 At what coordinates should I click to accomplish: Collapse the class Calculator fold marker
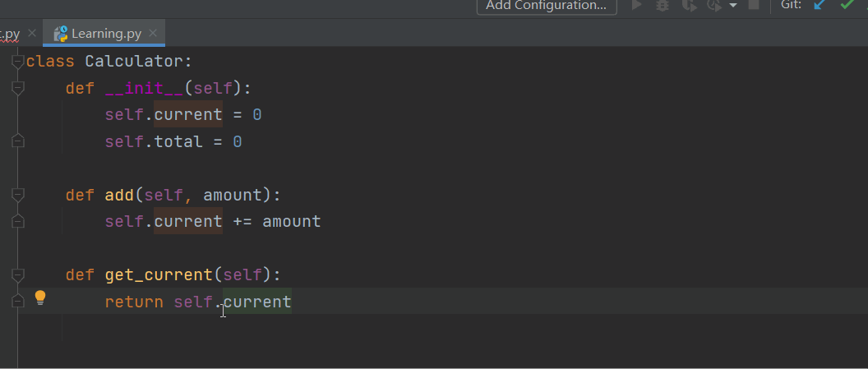point(18,62)
